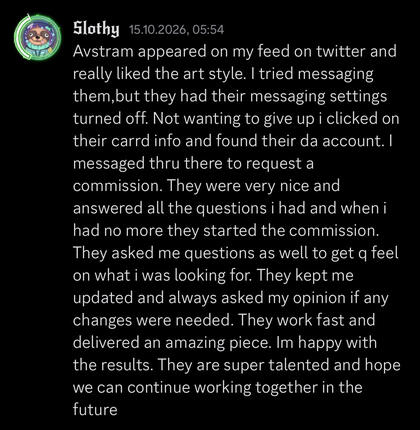Click the words 'messaging settings' in the text
420x430 pixels.
point(318,97)
